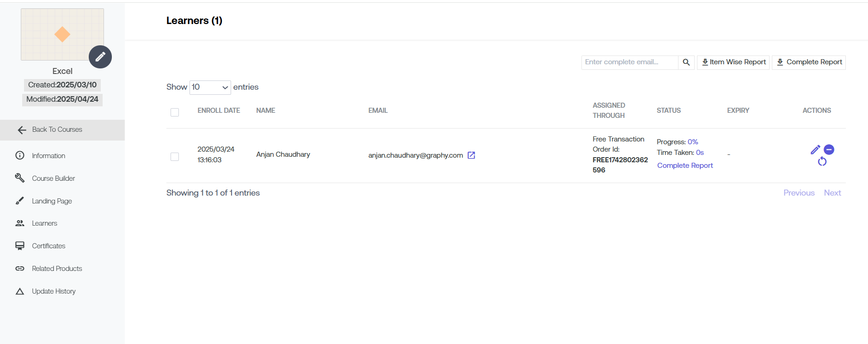Edit learner Anjan Chaudhary with pencil icon

tap(815, 150)
